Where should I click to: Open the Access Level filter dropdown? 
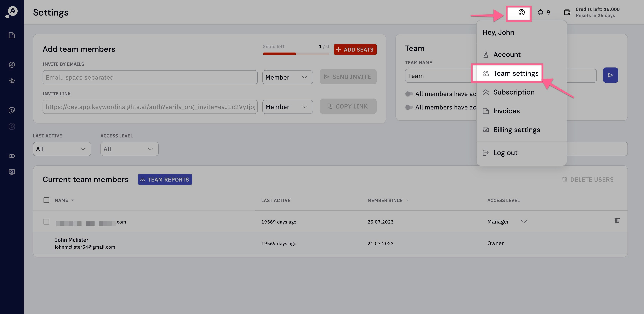click(x=129, y=149)
